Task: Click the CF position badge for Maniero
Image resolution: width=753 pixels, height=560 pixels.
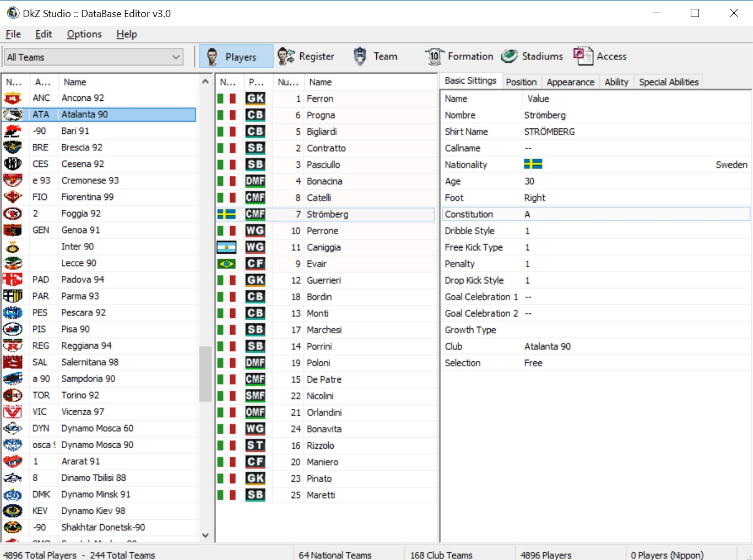Action: click(256, 462)
